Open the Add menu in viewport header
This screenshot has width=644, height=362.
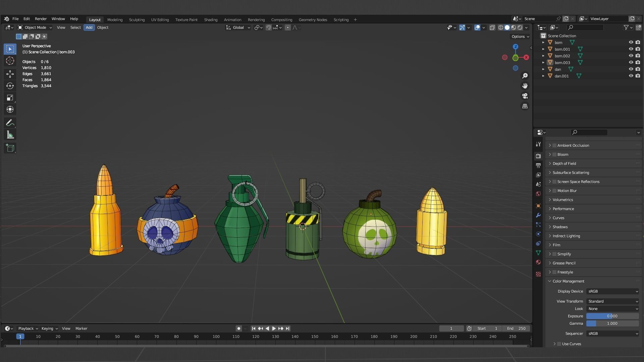(89, 27)
